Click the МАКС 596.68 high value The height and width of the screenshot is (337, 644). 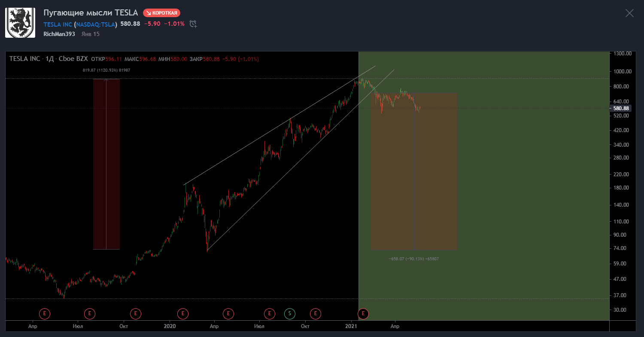click(x=140, y=59)
